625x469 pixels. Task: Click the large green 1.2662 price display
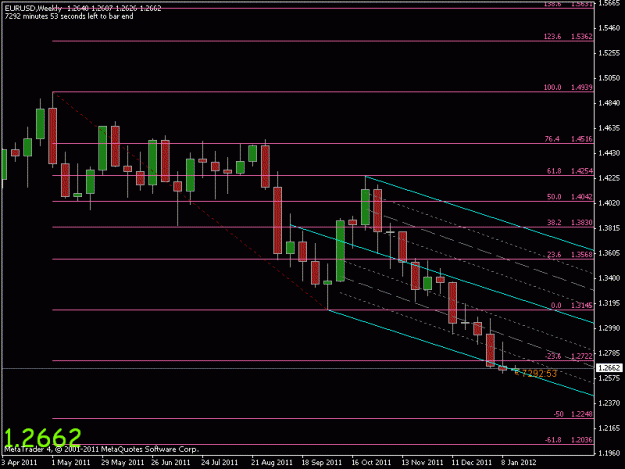coord(43,438)
